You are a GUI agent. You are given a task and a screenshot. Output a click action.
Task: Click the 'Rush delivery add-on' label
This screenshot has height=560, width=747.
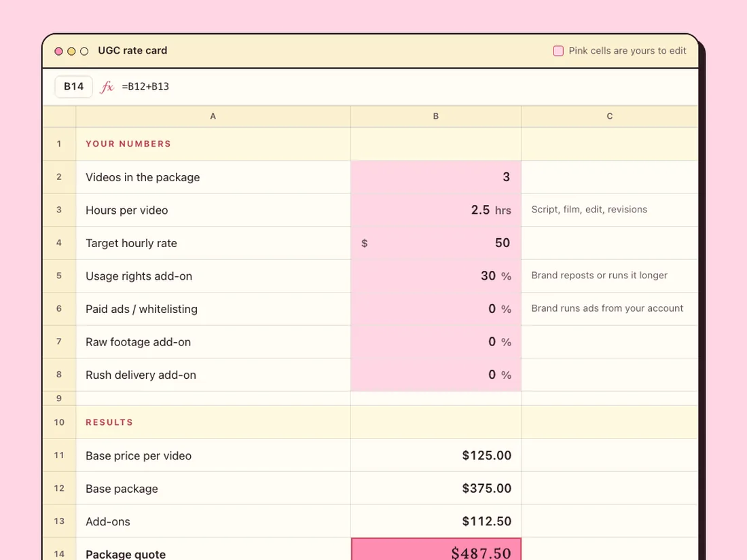pos(141,375)
